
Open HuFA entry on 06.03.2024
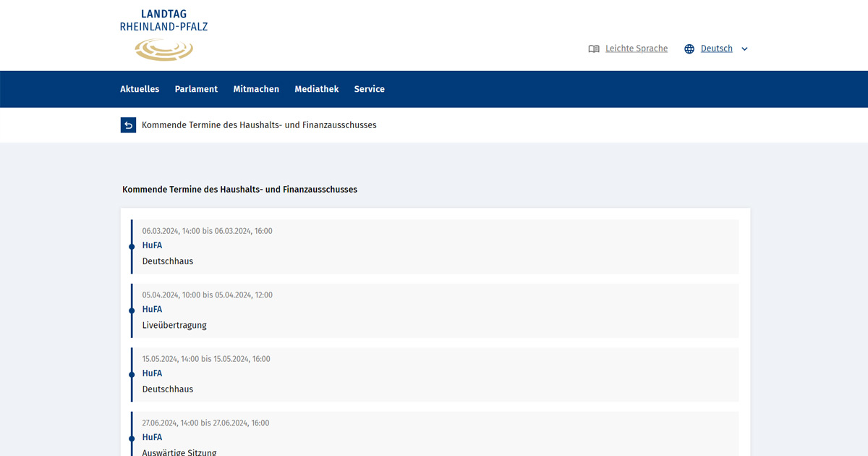(152, 245)
